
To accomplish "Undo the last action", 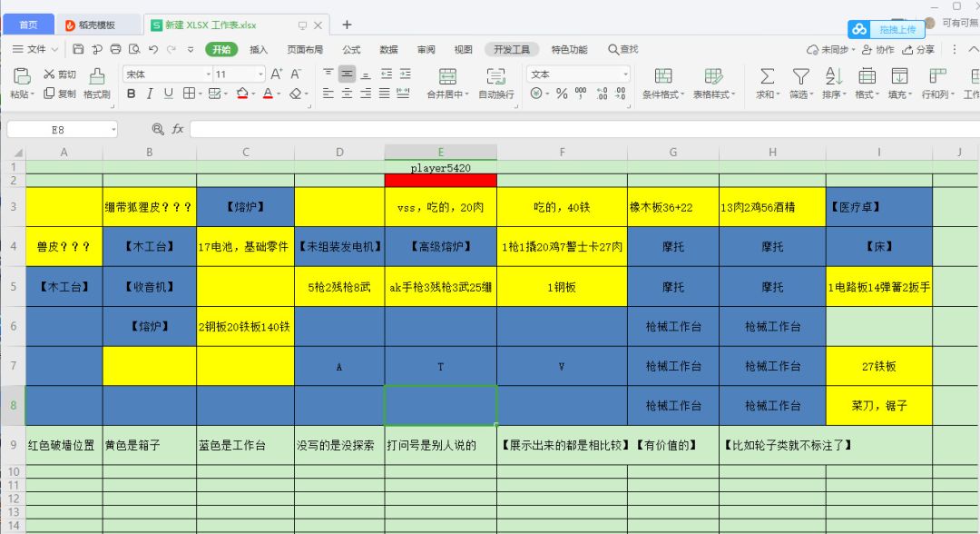I will click(153, 49).
